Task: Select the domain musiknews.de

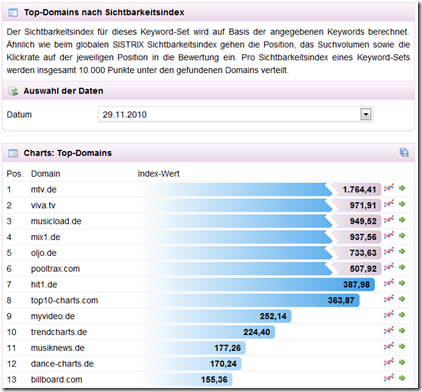Action: pos(58,348)
